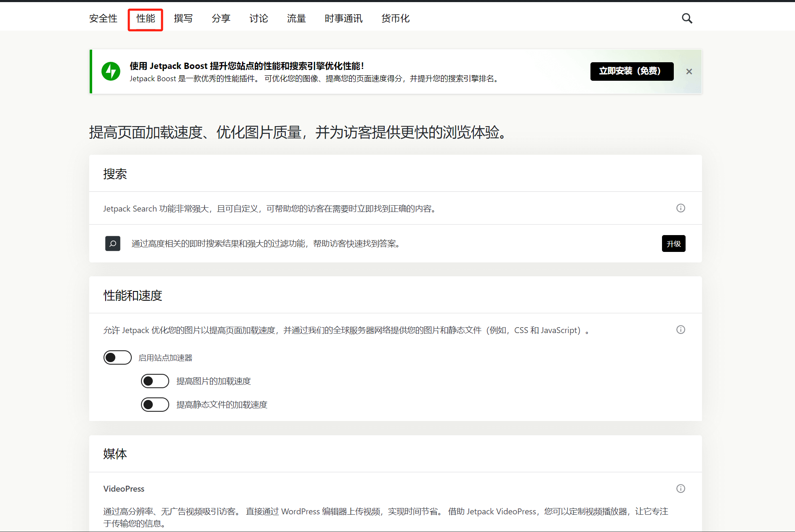This screenshot has height=532, width=795.
Task: Click the dark Jetpack Search magnifier icon
Action: coord(113,244)
